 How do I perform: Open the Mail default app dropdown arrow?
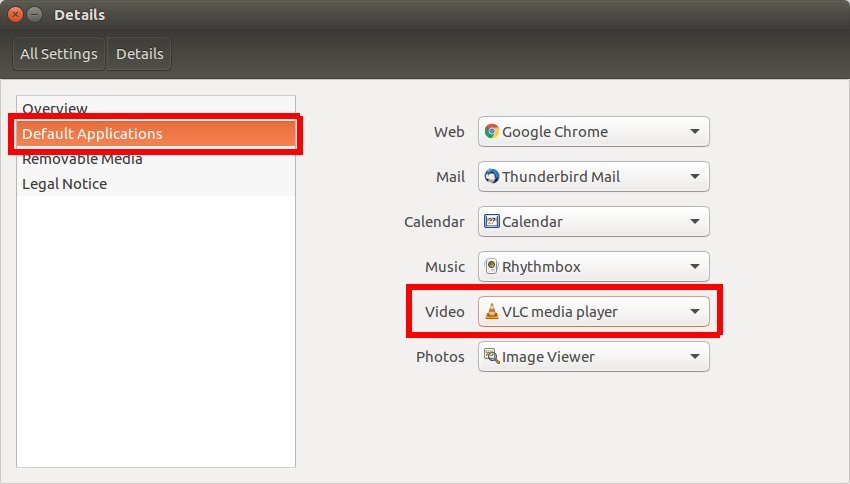point(694,177)
